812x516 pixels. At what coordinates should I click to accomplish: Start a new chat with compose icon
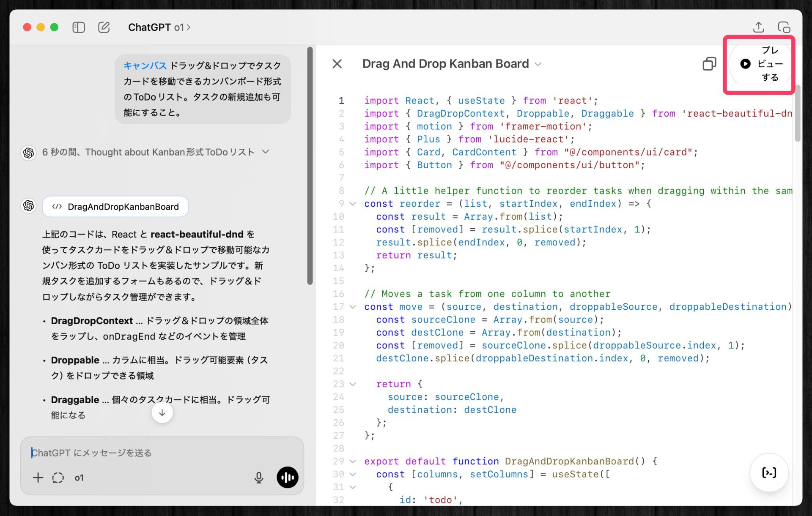pyautogui.click(x=104, y=27)
